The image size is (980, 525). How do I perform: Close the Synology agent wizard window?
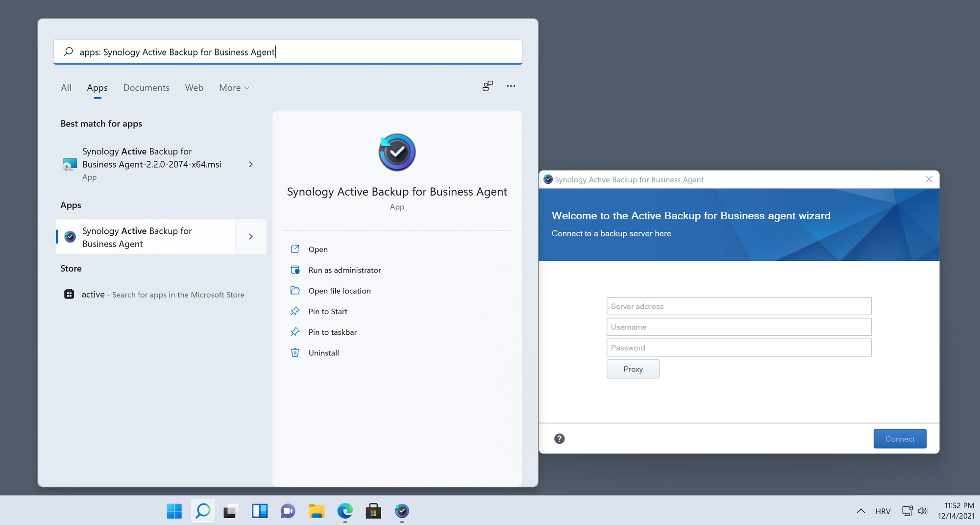929,179
